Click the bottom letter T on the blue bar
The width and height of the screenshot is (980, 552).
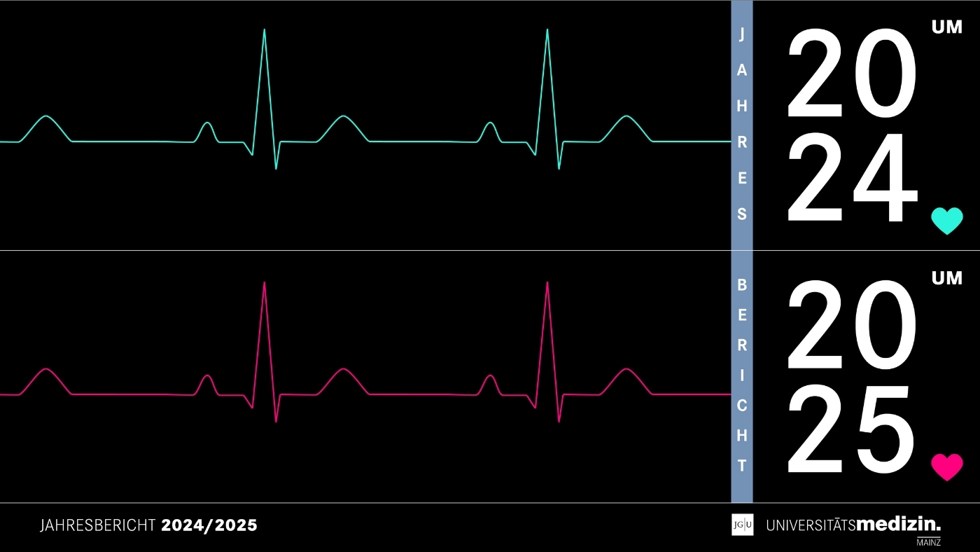[x=742, y=465]
